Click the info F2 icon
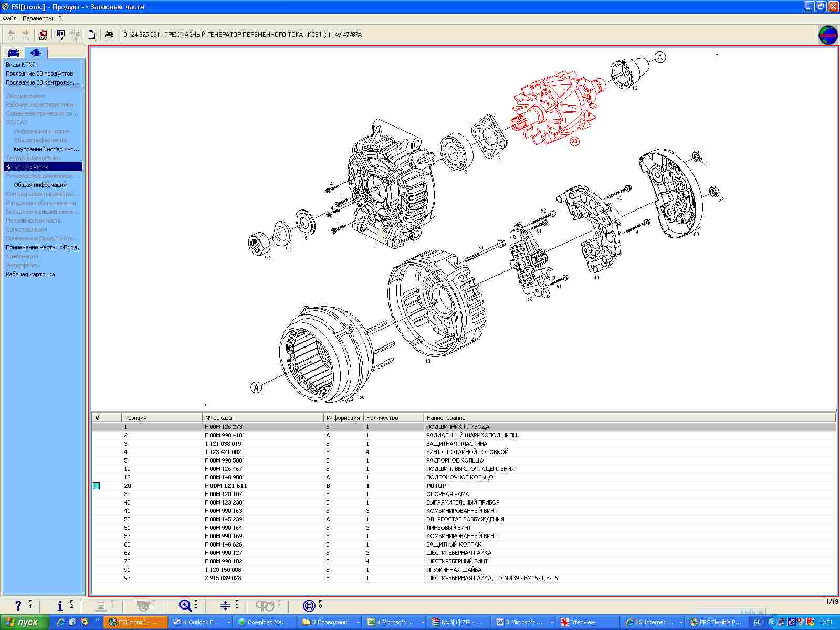 pos(60,605)
